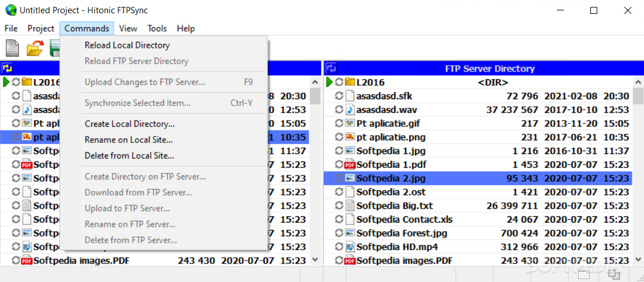Click folder icon of L2016 in FTP panel

click(x=350, y=82)
